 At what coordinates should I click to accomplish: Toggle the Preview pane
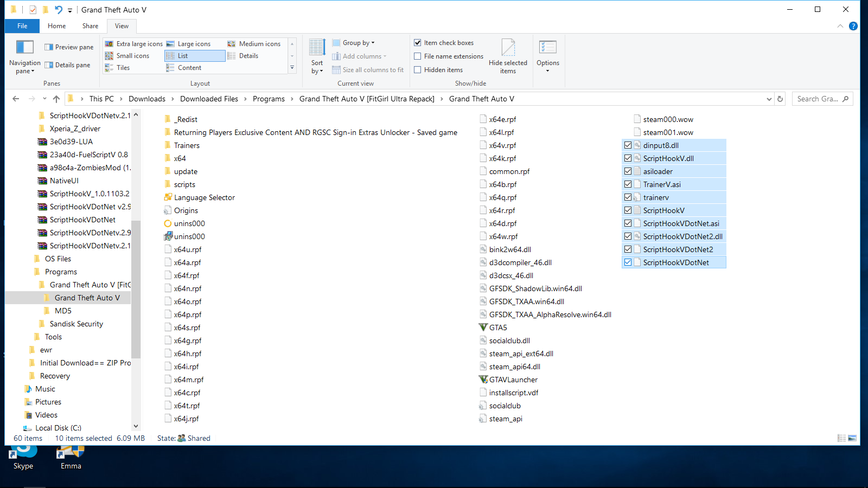point(69,47)
